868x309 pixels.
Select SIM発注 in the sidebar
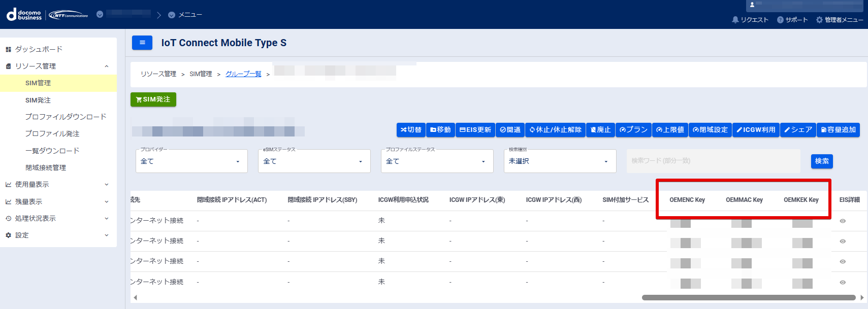[x=38, y=100]
